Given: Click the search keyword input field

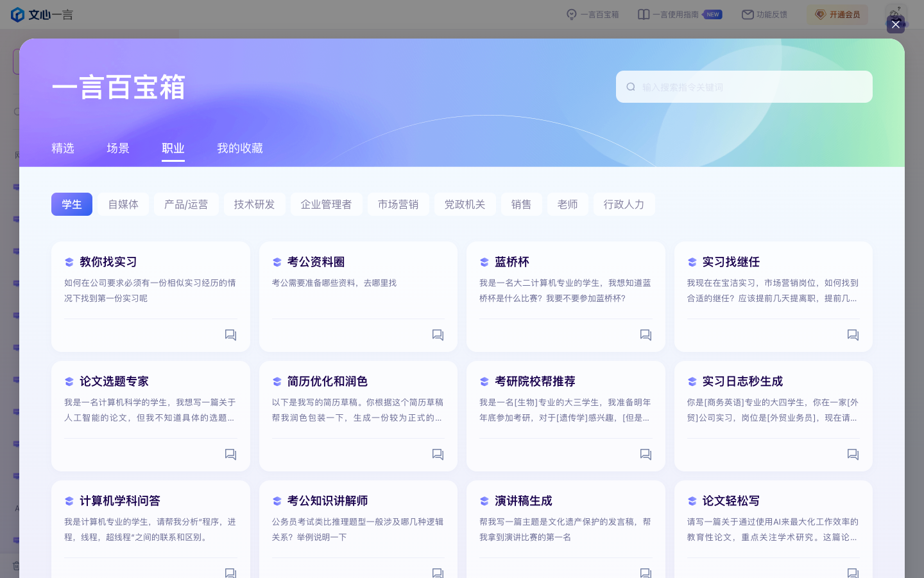Looking at the screenshot, I should pos(744,87).
